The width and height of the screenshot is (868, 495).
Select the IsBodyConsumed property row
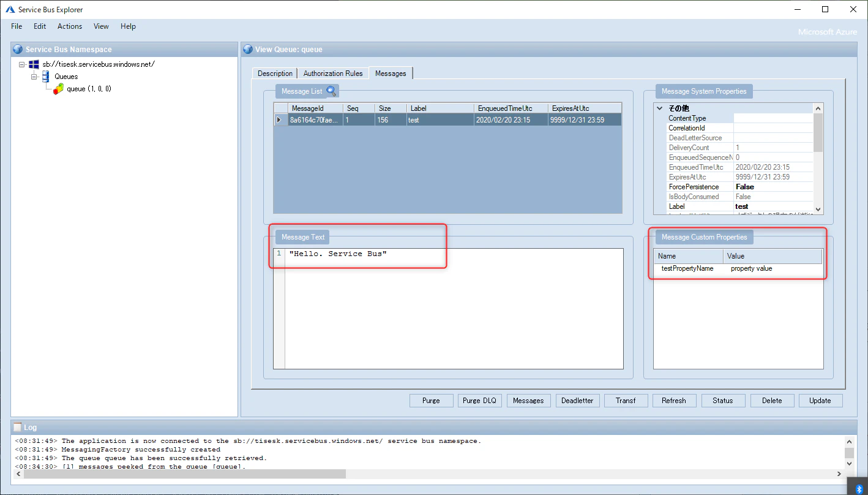[739, 197]
